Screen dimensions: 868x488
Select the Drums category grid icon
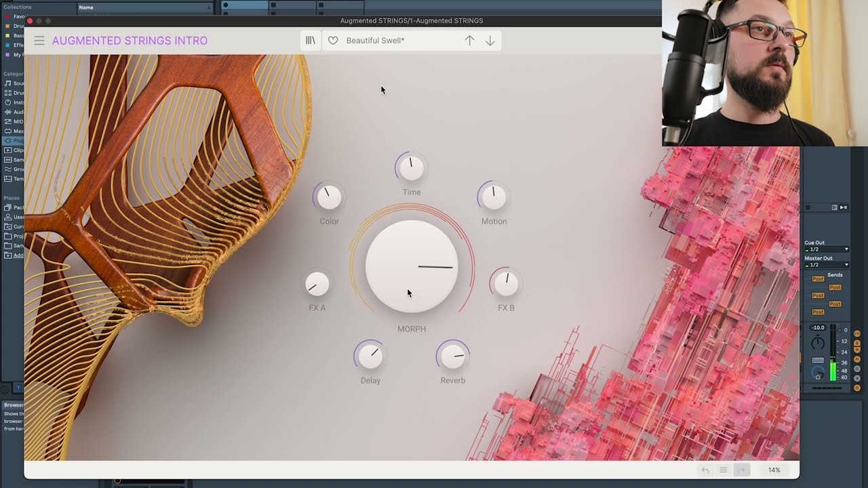[x=7, y=93]
